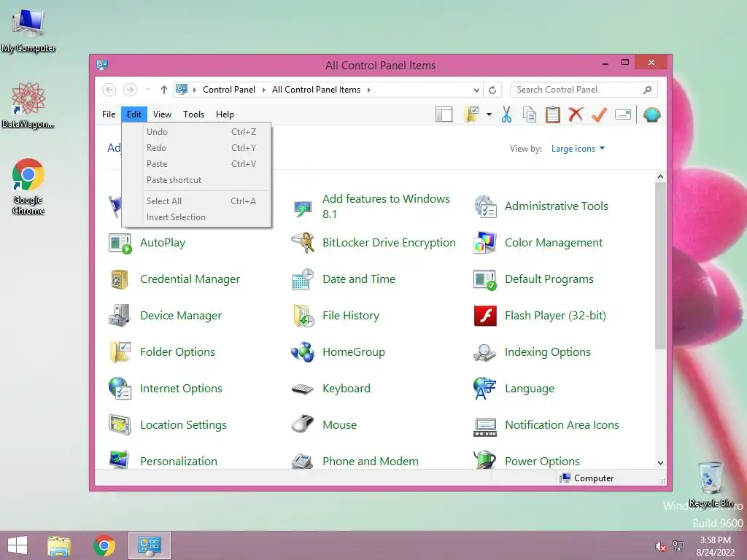Click the Folder Options link
The image size is (747, 560).
(x=177, y=352)
